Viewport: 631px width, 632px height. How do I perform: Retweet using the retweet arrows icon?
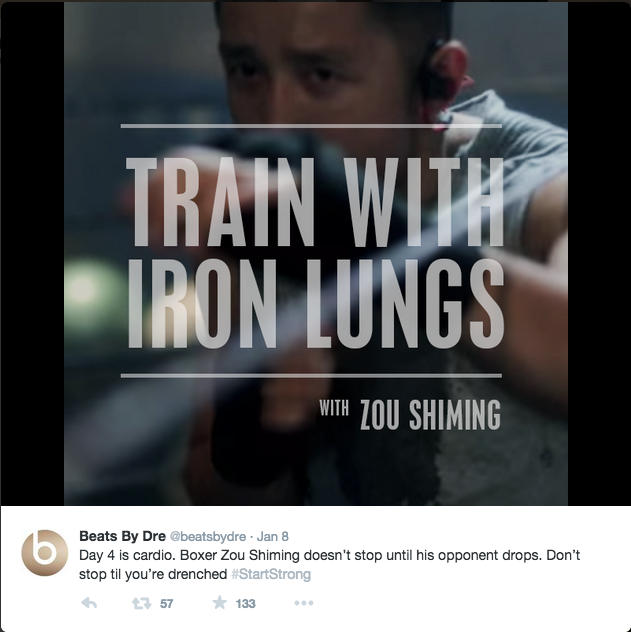pos(141,603)
